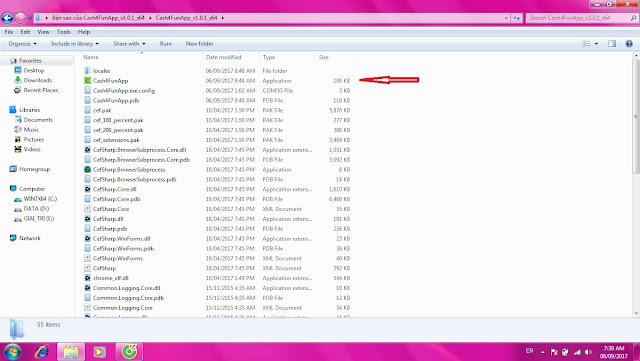
Task: Open the File menu
Action: (x=9, y=32)
